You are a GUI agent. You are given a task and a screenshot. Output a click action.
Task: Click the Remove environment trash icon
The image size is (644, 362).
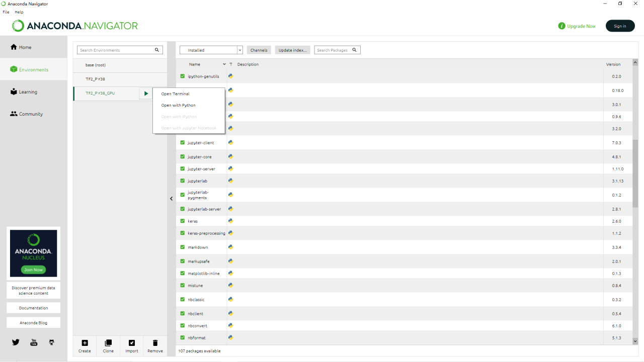tap(155, 343)
